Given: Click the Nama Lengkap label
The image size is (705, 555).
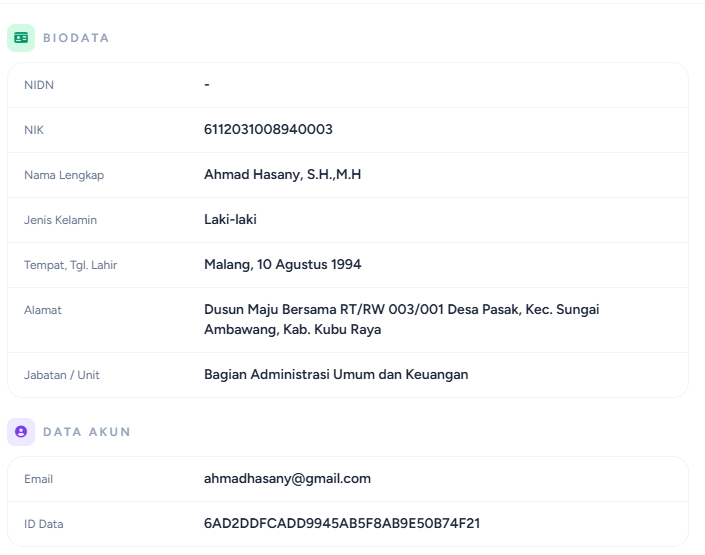Looking at the screenshot, I should tap(64, 175).
